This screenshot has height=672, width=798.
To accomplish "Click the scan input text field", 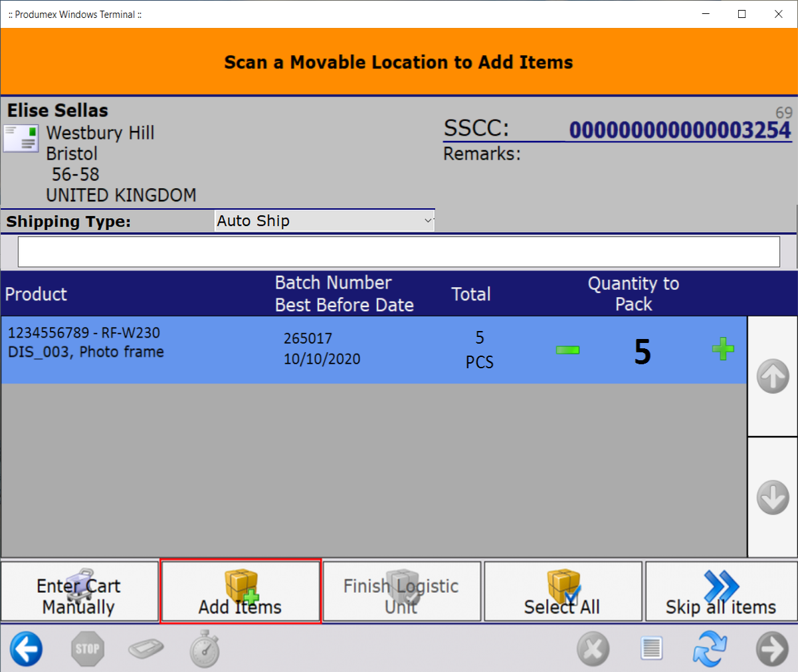I will point(399,252).
